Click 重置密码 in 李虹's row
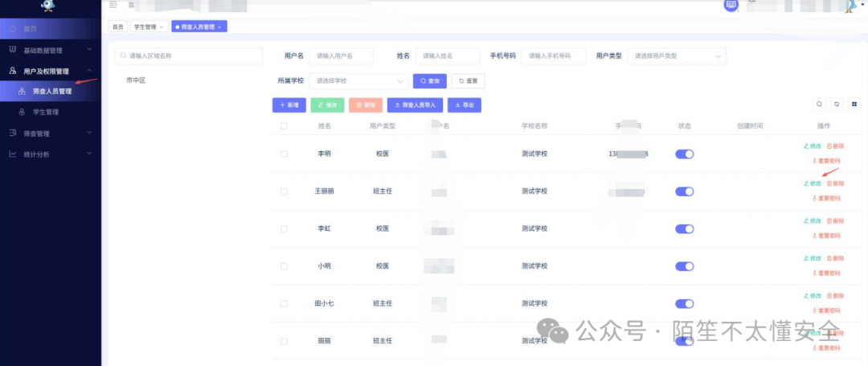 (826, 236)
